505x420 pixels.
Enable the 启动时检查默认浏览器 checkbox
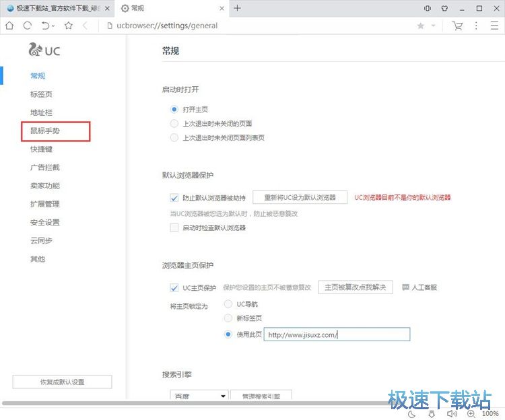(174, 228)
